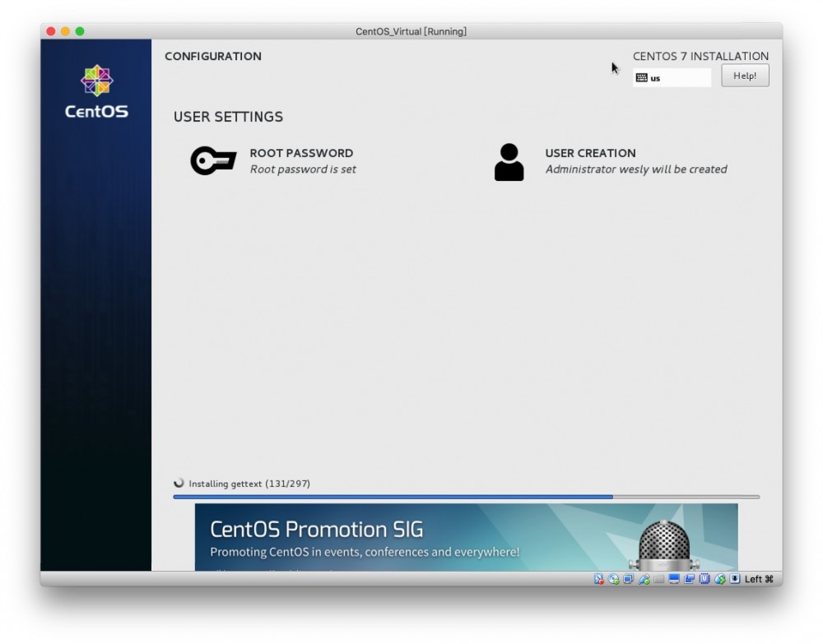Click the USER SETTINGS heading
823x644 pixels.
pos(228,117)
